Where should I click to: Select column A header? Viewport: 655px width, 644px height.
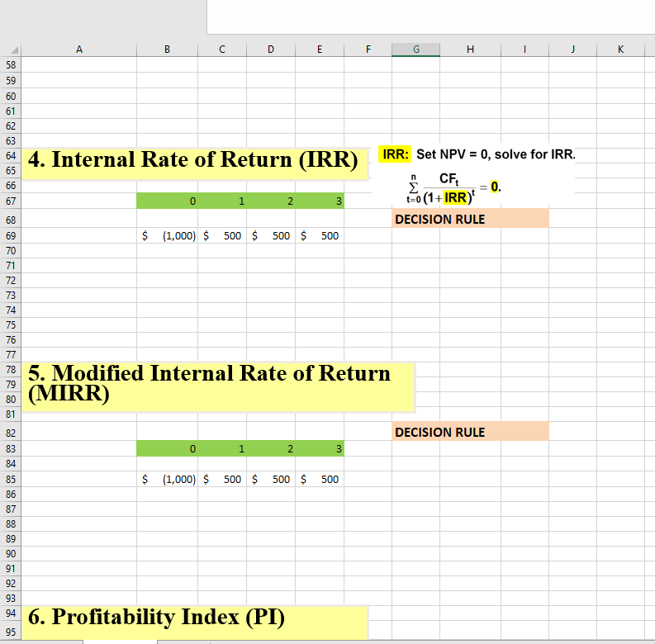(x=79, y=50)
